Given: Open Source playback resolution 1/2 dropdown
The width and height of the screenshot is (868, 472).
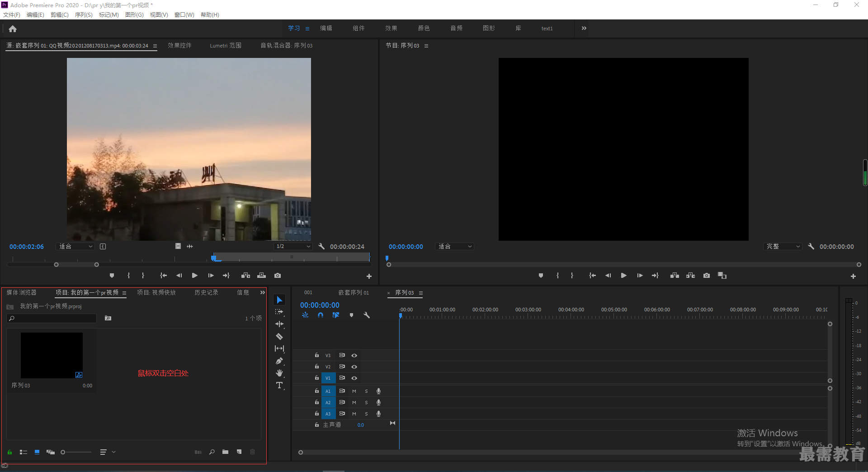Looking at the screenshot, I should (x=293, y=246).
